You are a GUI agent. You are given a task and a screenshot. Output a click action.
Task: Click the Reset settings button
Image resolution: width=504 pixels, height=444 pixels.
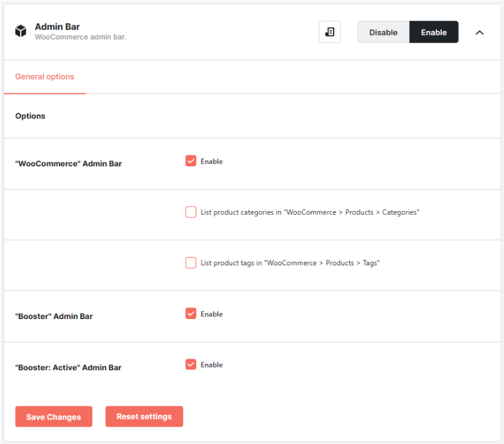(x=144, y=416)
